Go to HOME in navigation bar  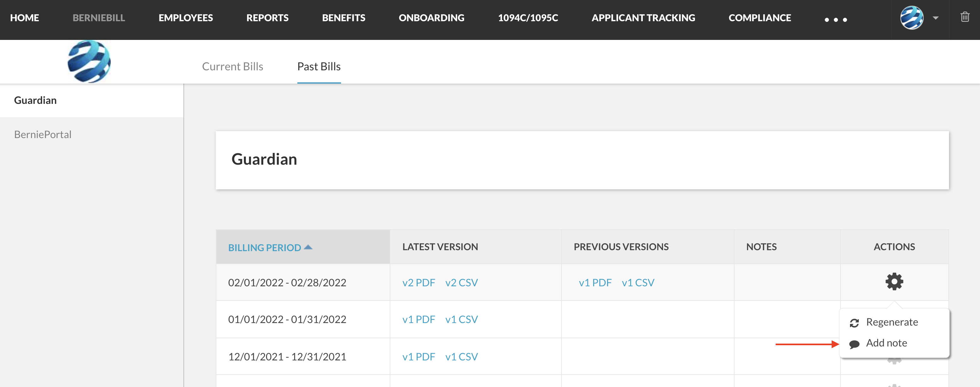click(25, 18)
